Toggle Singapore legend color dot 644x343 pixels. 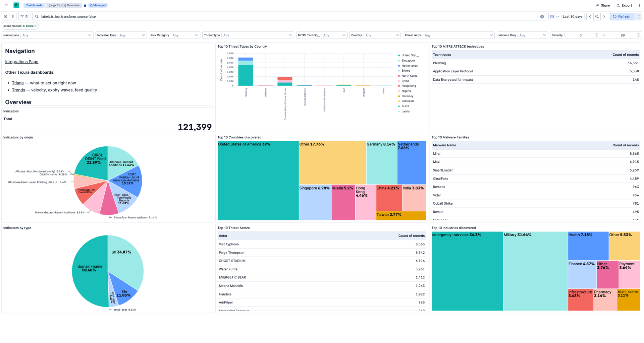click(x=399, y=61)
